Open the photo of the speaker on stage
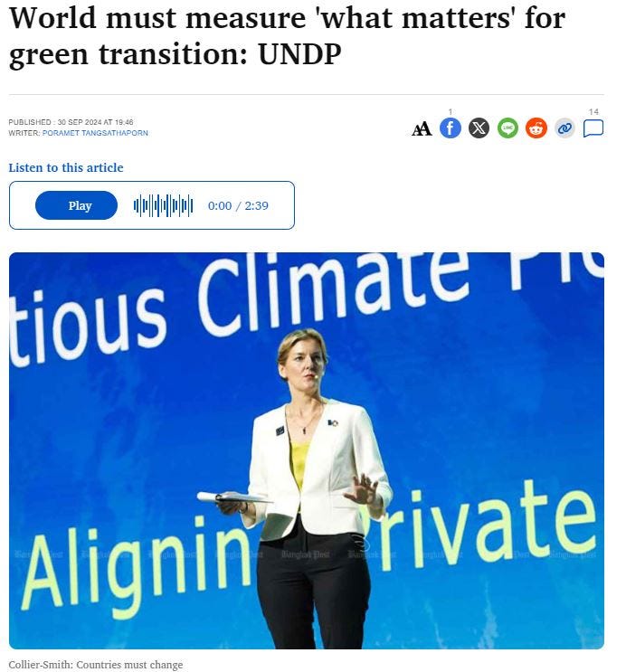 pos(307,450)
